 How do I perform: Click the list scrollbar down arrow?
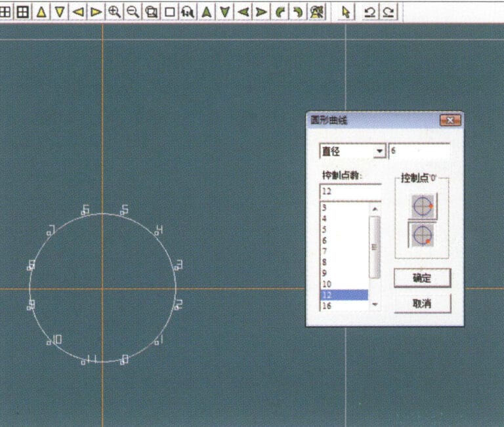(375, 304)
